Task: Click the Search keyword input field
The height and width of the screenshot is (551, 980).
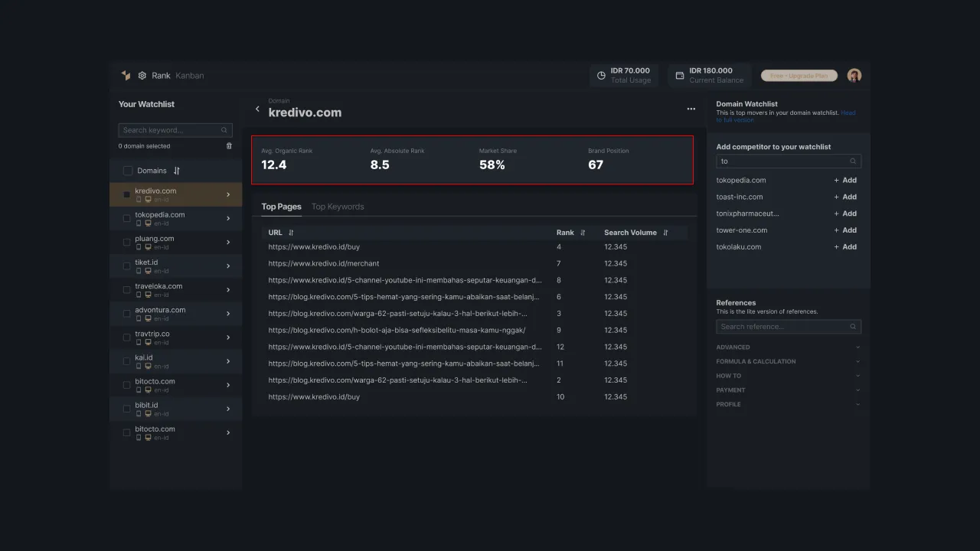Action: [170, 130]
